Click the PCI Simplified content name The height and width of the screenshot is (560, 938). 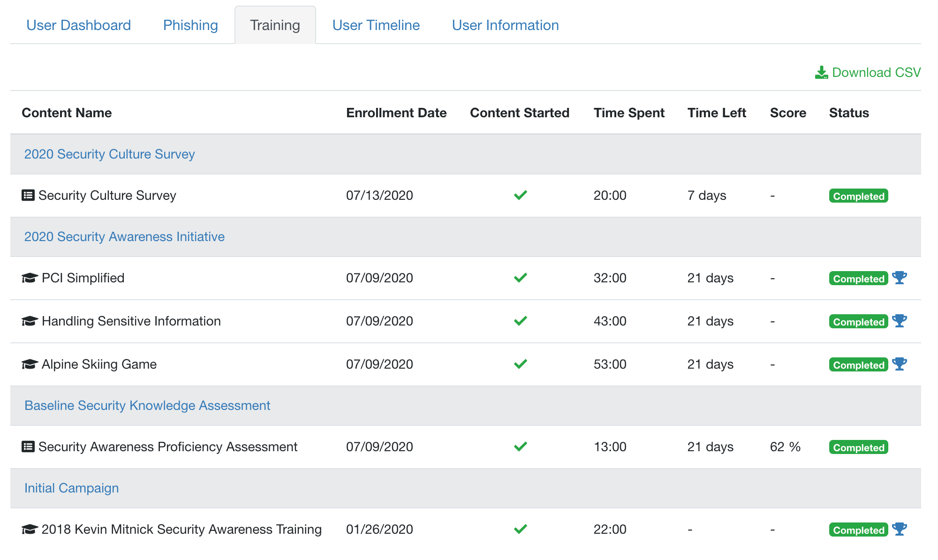coord(83,278)
